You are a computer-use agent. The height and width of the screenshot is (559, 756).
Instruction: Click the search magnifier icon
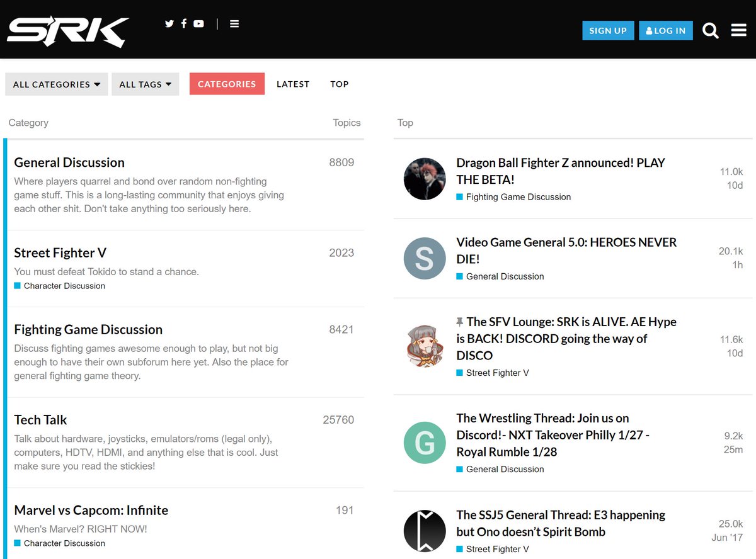coord(710,30)
